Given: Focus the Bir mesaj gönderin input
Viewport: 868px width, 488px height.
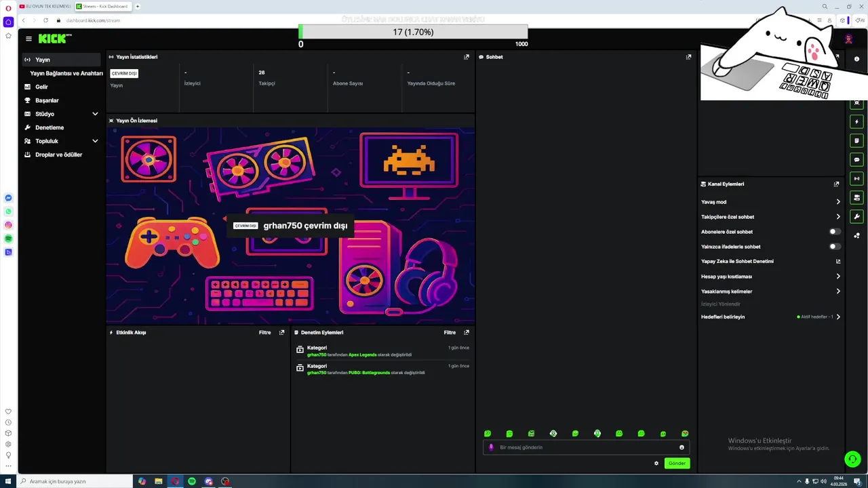Looking at the screenshot, I should (x=587, y=447).
